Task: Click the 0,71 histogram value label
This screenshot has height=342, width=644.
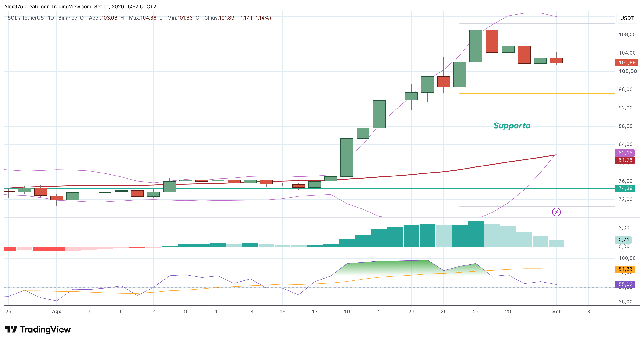Action: tap(624, 240)
